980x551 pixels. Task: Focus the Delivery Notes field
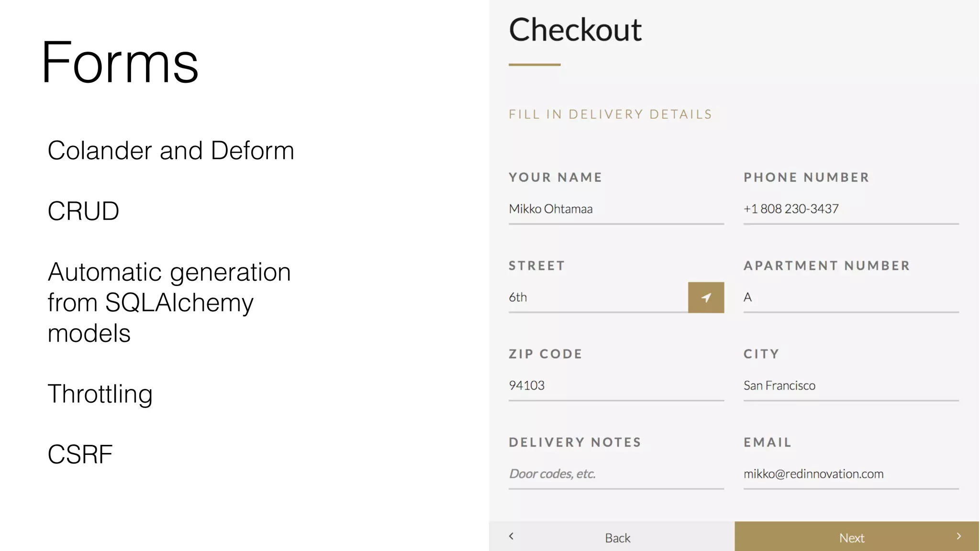point(616,474)
